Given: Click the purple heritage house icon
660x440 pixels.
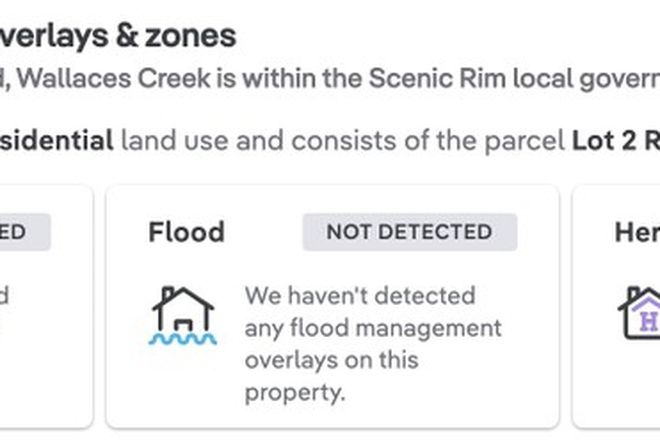Looking at the screenshot, I should pyautogui.click(x=639, y=313).
